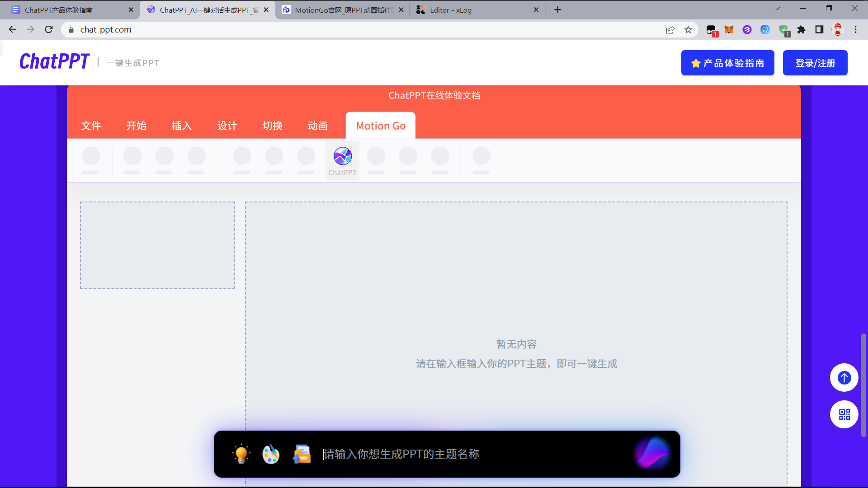Click the lightbulb idea icon
The height and width of the screenshot is (488, 868).
[x=241, y=454]
